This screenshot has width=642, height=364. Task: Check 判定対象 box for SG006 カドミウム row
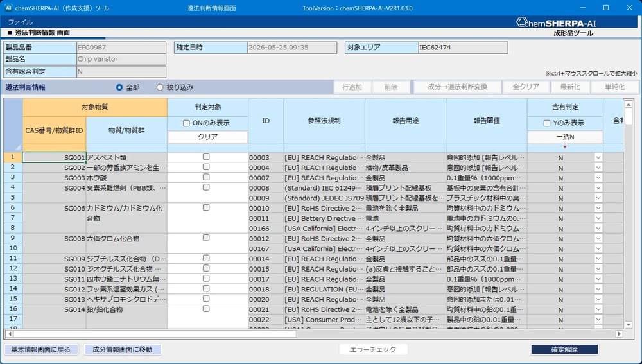[206, 207]
